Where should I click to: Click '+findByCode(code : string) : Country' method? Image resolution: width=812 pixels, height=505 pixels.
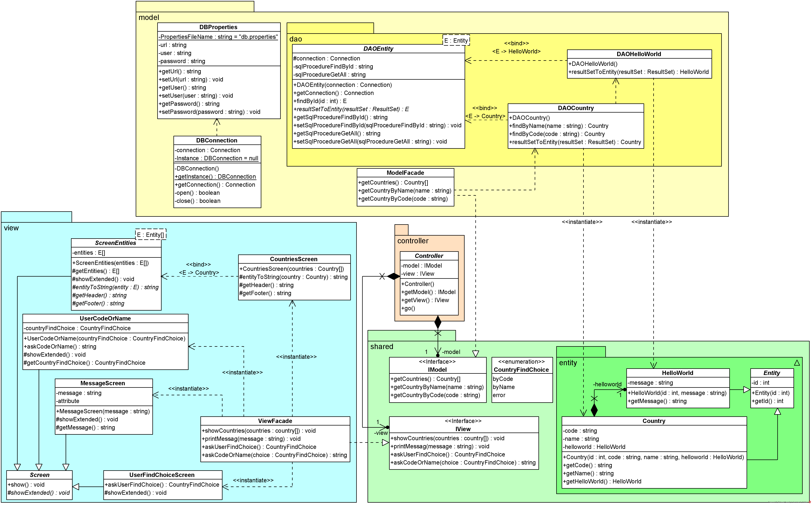[557, 134]
